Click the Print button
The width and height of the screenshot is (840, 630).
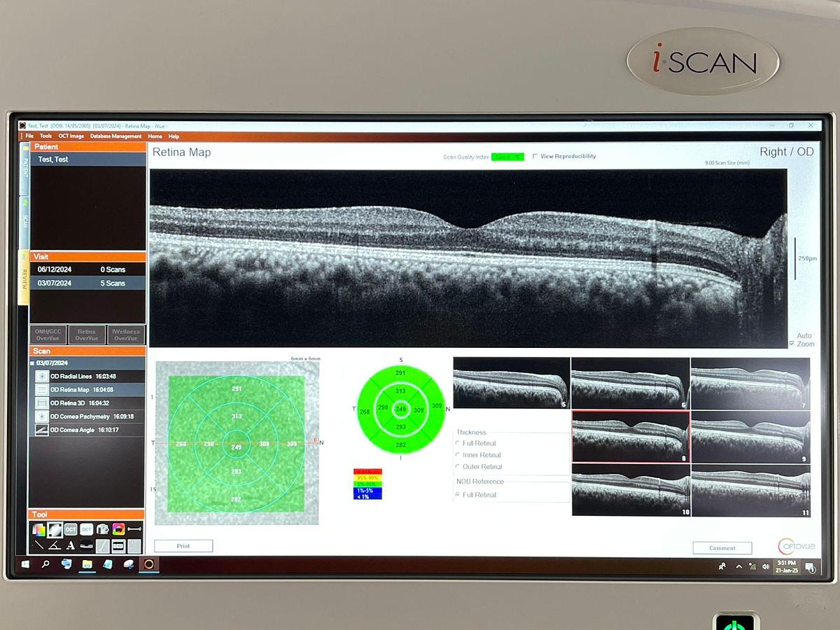click(x=183, y=546)
